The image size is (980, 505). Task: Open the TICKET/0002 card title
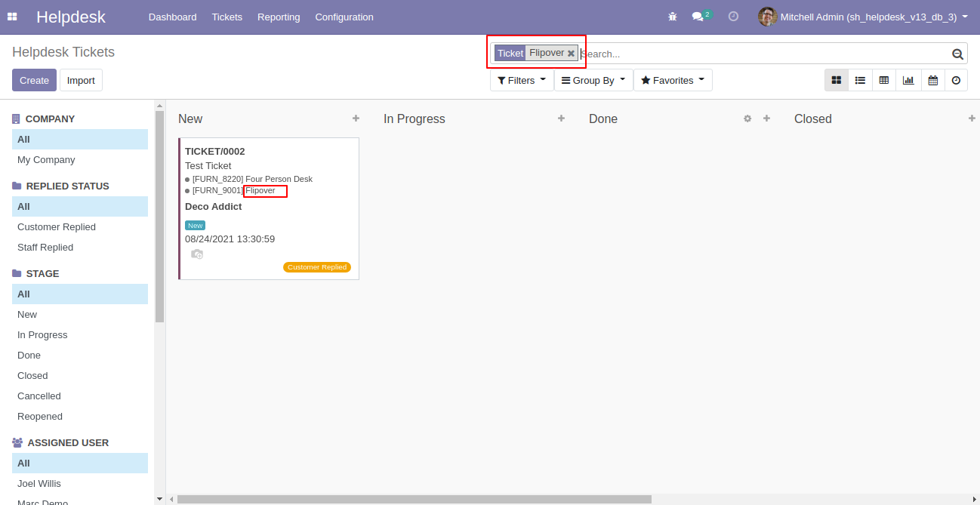pyautogui.click(x=215, y=151)
